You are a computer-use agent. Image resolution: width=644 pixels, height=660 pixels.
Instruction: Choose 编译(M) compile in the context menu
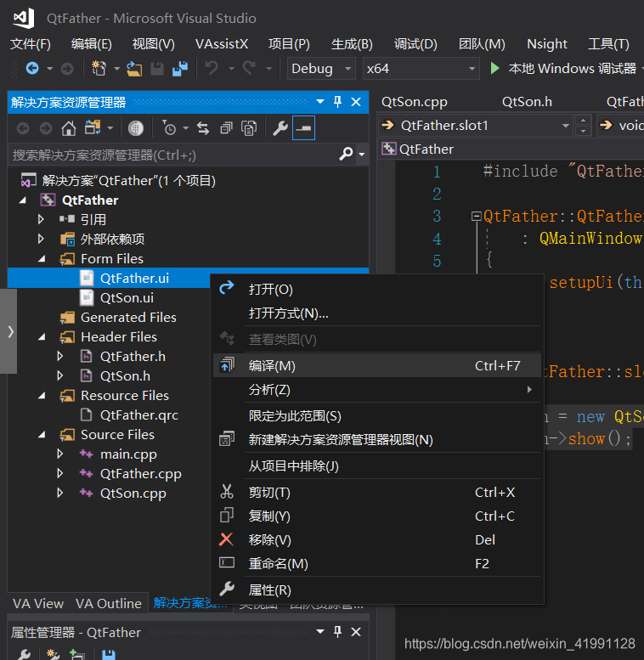377,365
